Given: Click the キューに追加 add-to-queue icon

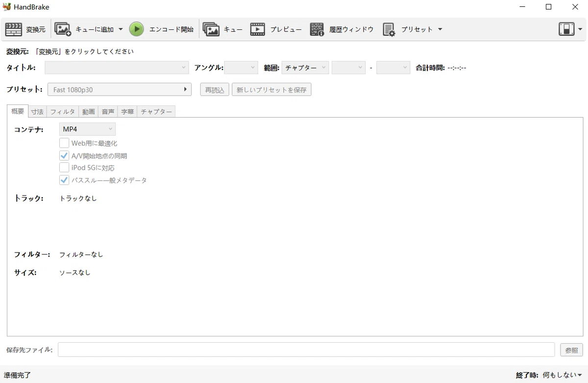Looking at the screenshot, I should pyautogui.click(x=63, y=29).
